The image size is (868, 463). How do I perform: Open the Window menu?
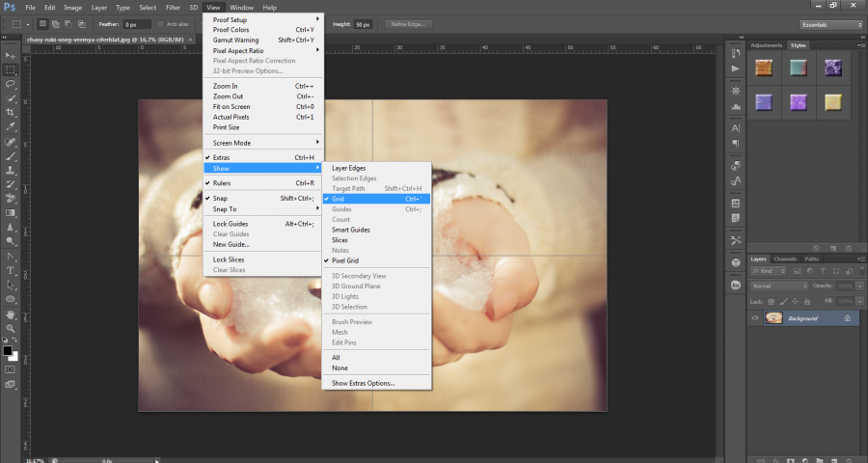(242, 7)
